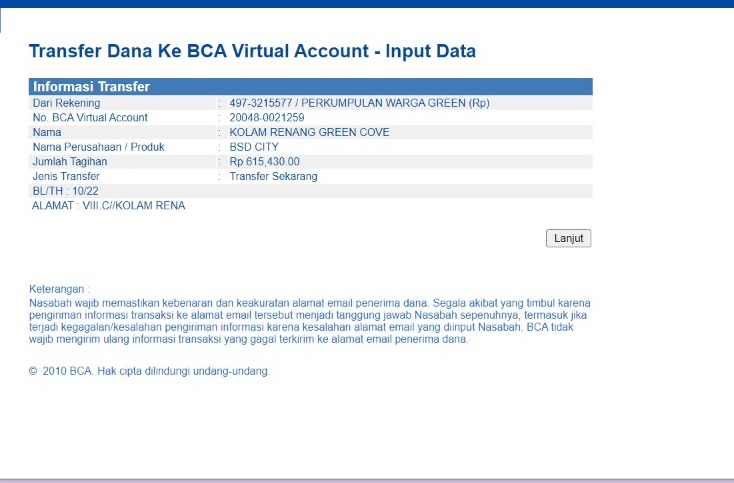Image resolution: width=734 pixels, height=483 pixels.
Task: Select the Informasi Transfer section header
Action: (91, 87)
